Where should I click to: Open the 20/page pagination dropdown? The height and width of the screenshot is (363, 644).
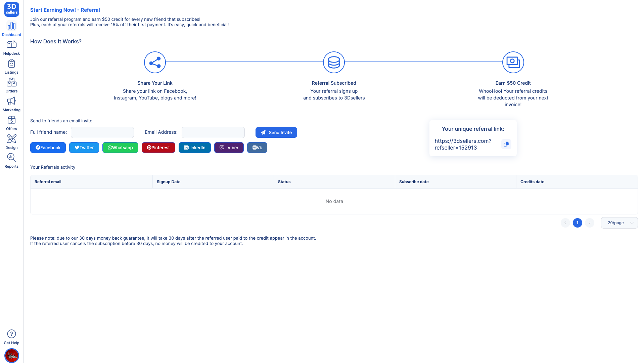[x=619, y=223]
